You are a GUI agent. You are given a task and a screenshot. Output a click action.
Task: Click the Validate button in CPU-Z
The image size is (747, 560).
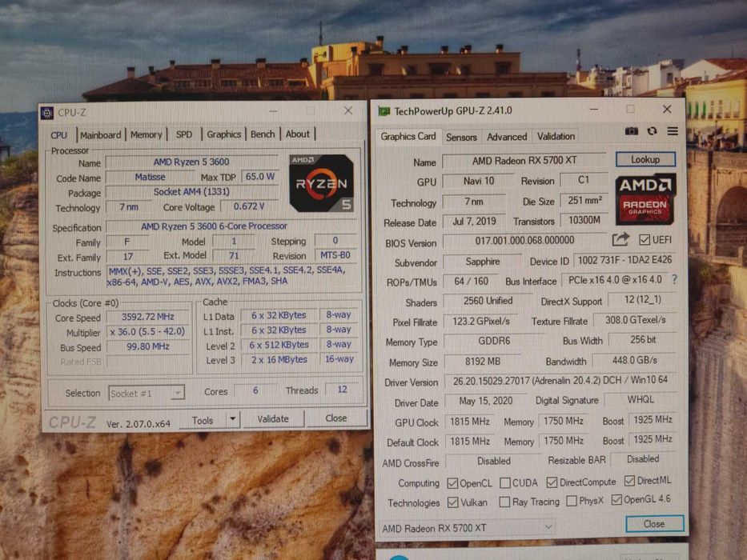click(273, 419)
